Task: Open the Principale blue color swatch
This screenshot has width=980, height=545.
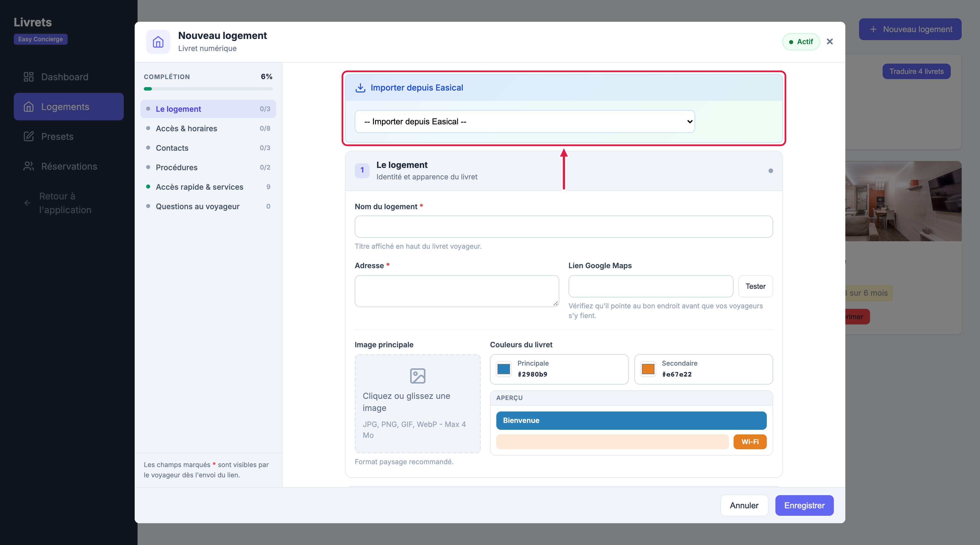Action: click(503, 369)
